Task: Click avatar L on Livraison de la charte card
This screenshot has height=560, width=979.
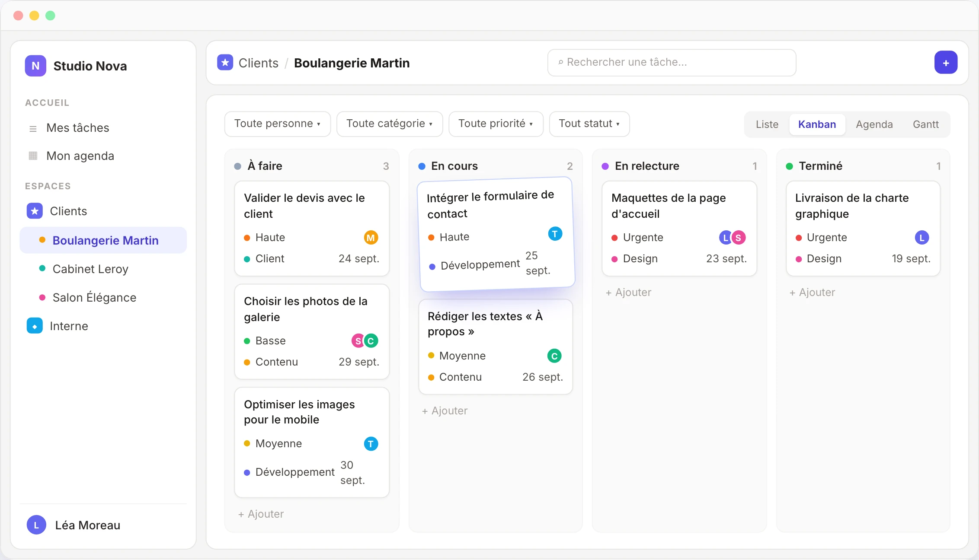Action: pos(922,238)
